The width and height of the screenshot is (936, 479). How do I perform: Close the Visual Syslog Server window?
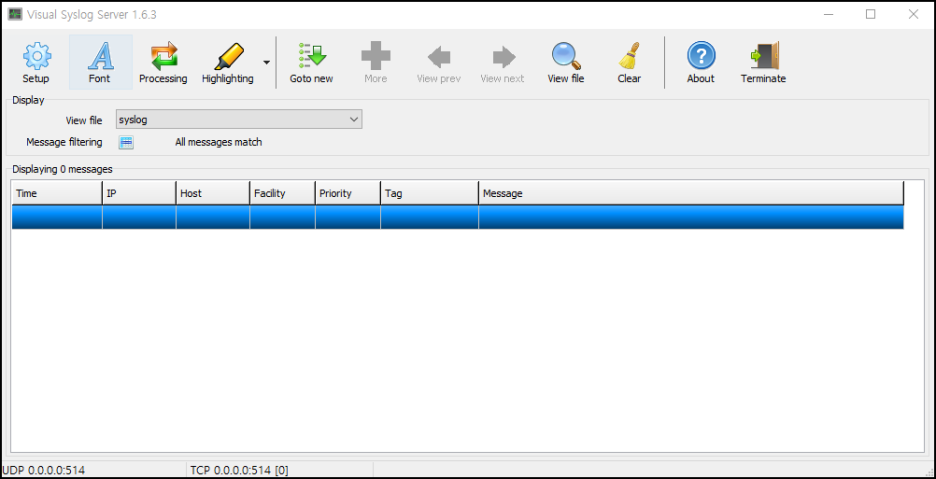click(913, 14)
